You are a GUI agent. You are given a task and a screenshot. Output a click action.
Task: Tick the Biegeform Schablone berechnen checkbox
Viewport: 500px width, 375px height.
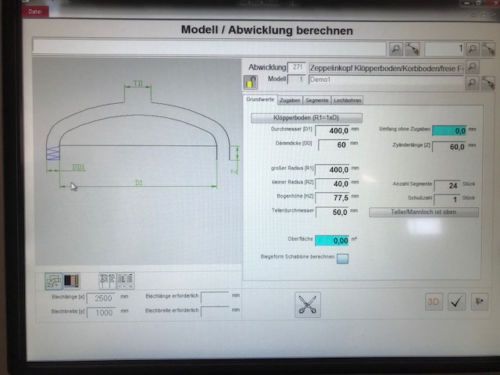(342, 258)
